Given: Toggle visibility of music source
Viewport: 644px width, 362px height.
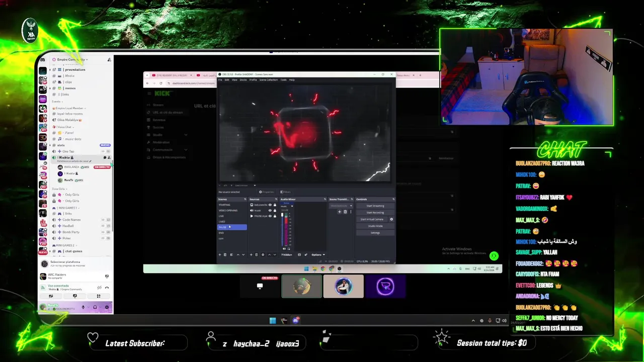Looking at the screenshot, I should click(270, 210).
